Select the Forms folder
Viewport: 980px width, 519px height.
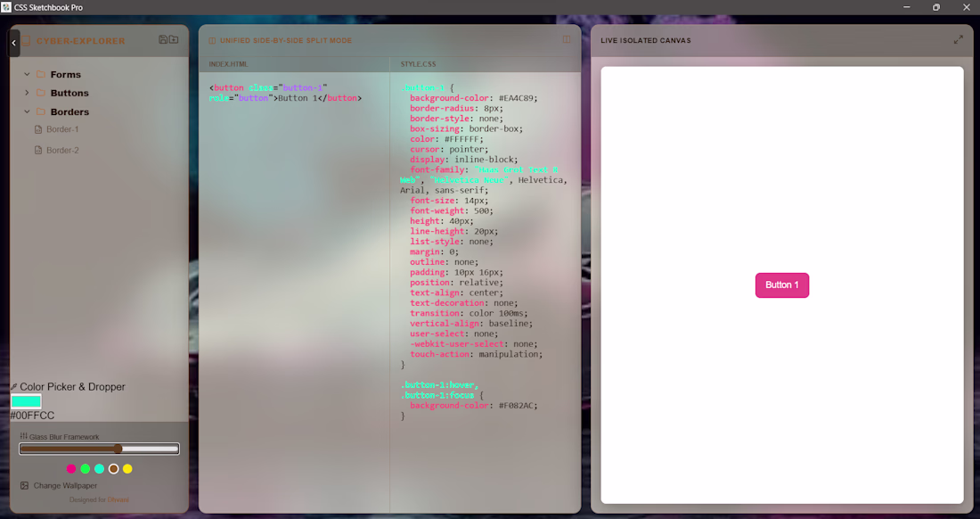pos(66,74)
